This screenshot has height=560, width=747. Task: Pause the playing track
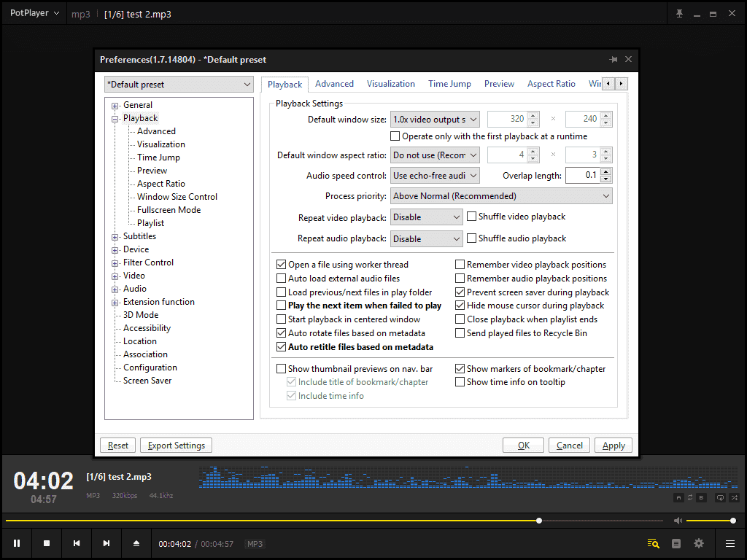point(17,543)
